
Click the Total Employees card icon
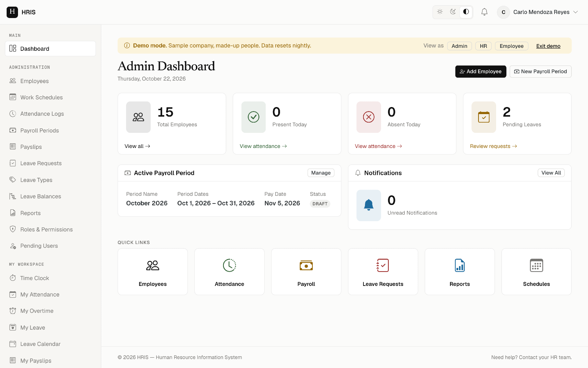[138, 117]
